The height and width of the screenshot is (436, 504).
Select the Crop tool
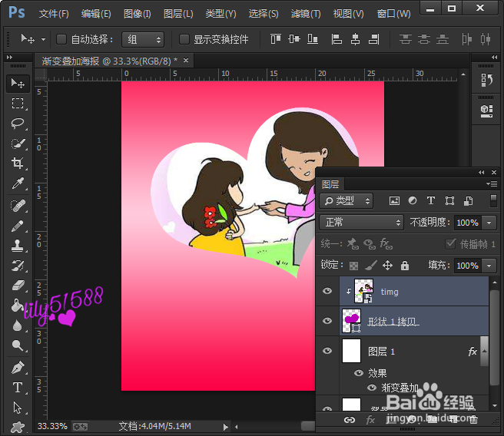click(x=18, y=163)
